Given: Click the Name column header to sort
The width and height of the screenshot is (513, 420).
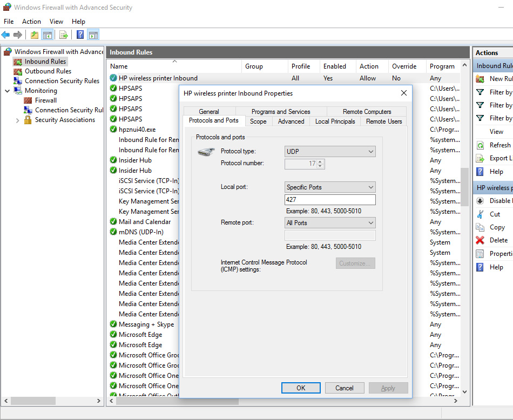Looking at the screenshot, I should tap(174, 66).
